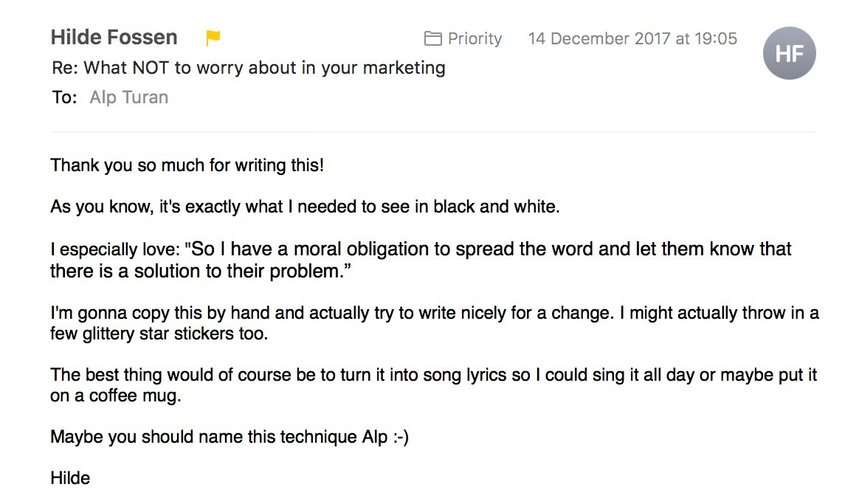Click the "Maybe you should name" sentence

click(x=230, y=437)
